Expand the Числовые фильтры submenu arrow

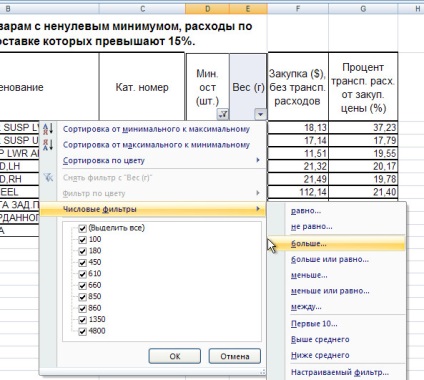(258, 209)
